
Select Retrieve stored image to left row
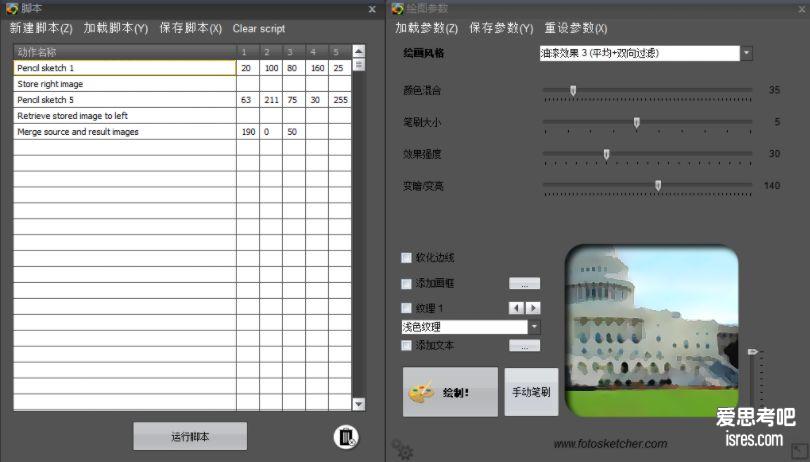coord(182,116)
